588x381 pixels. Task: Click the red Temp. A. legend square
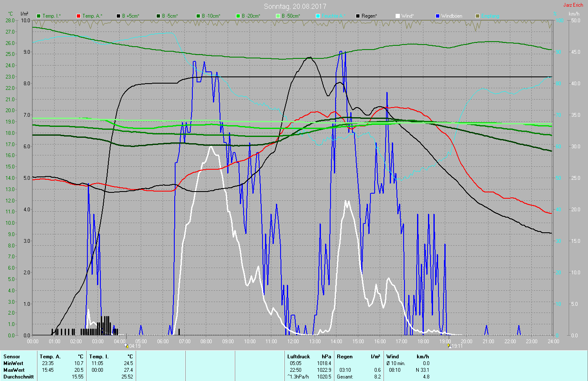pyautogui.click(x=79, y=16)
